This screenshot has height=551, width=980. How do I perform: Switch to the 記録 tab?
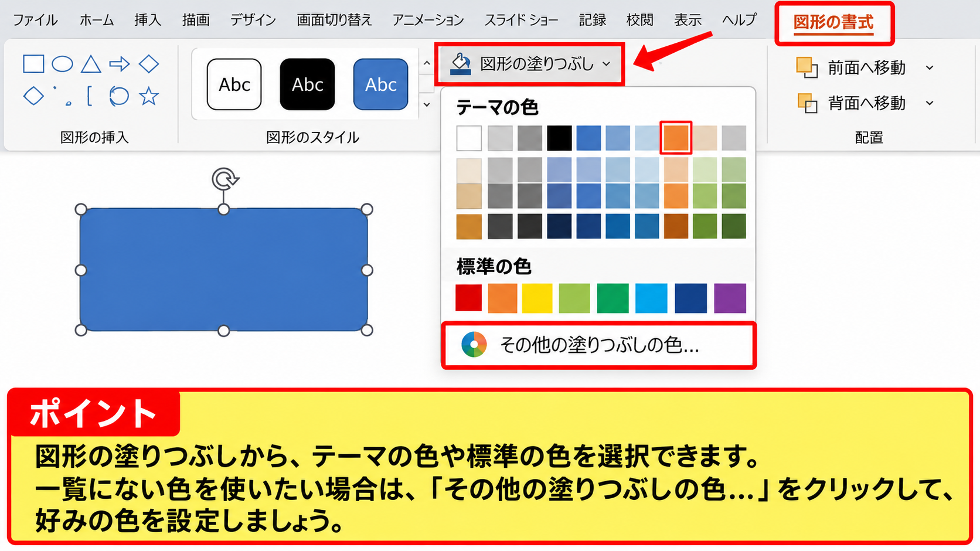point(593,20)
